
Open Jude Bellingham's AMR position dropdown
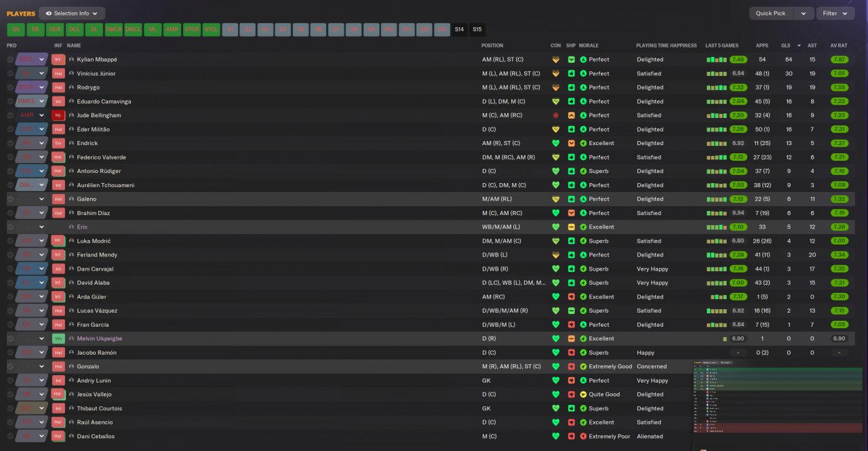32,115
